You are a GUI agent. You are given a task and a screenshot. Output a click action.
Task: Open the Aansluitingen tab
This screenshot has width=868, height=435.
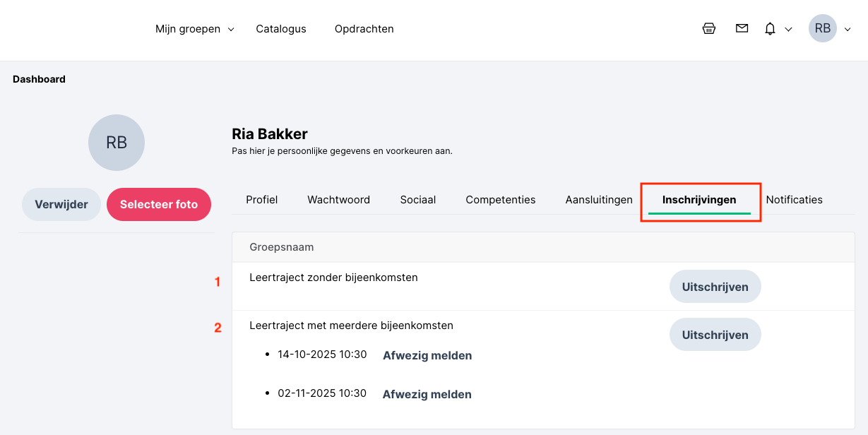point(599,200)
